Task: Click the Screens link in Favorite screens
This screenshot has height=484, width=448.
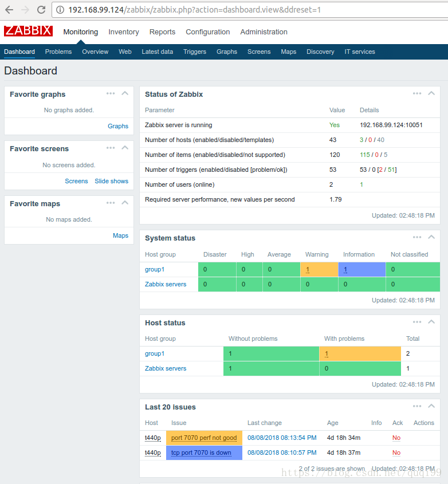Action: pos(76,181)
